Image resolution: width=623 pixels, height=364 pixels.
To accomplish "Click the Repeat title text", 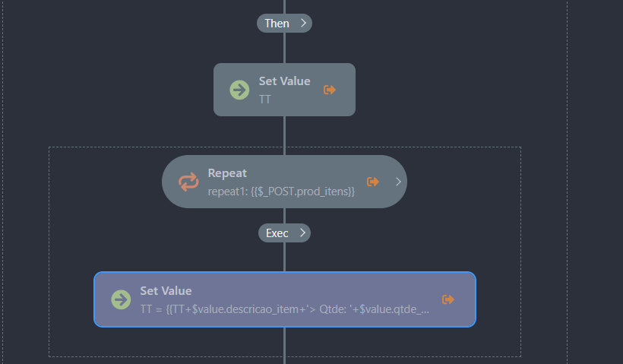I will (227, 173).
